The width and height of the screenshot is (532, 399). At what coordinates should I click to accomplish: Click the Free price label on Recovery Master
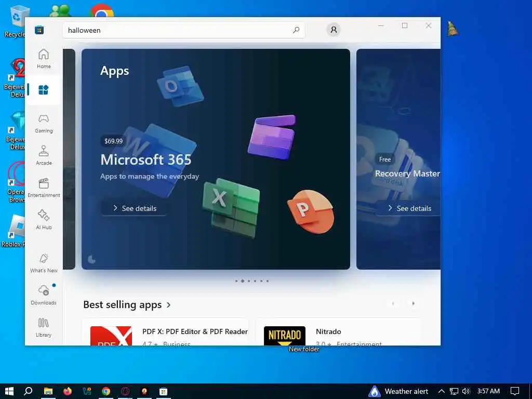pos(385,159)
